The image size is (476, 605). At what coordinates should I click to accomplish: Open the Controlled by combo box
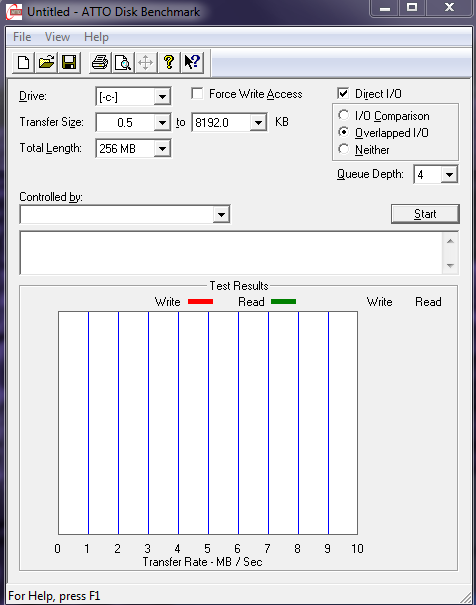[125, 214]
